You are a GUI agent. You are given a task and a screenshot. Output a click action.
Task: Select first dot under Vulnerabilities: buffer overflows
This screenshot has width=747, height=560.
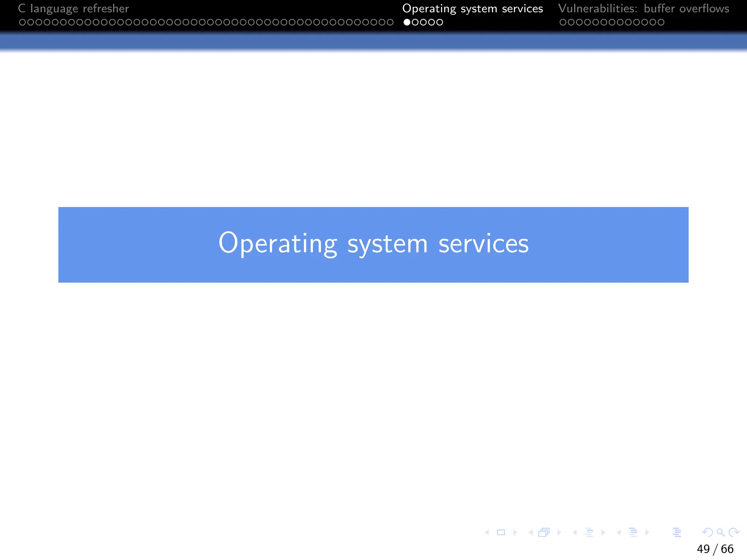click(x=563, y=22)
